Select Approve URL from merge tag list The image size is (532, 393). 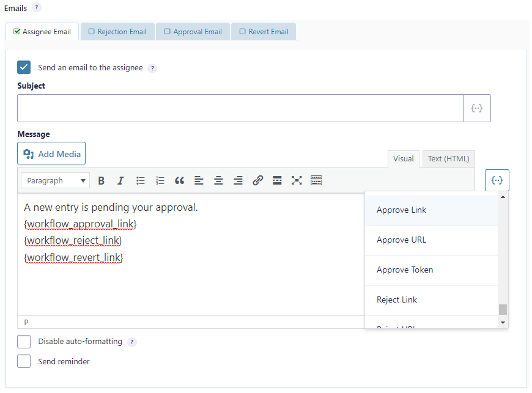401,240
